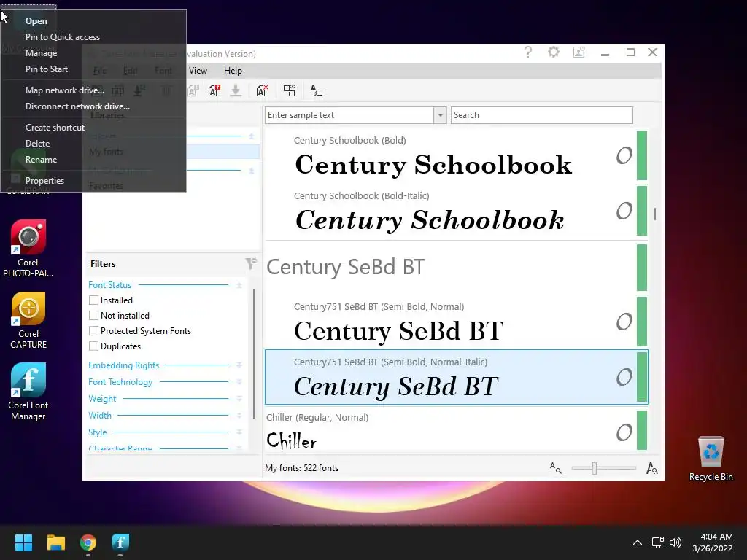The height and width of the screenshot is (560, 747).
Task: Select Century751 SeBd BT (Semi Bold, Normal)
Action: click(456, 322)
